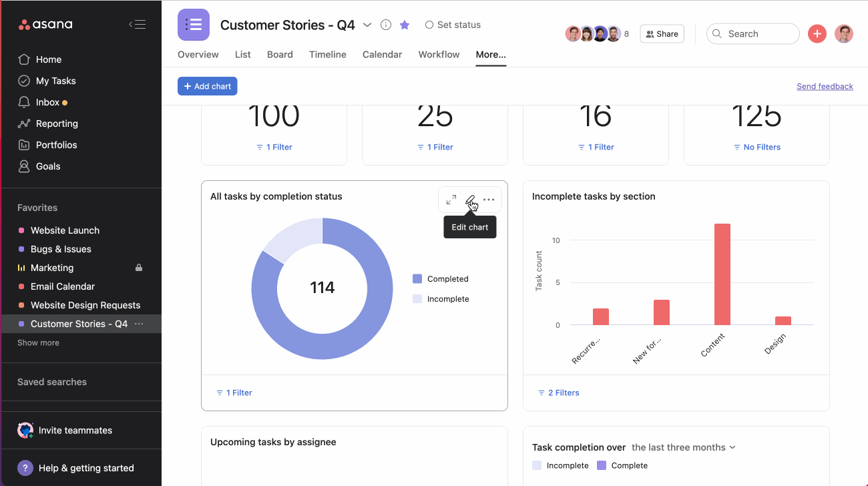Screen dimensions: 868x486
Task: Click the Add chart button
Action: [207, 86]
